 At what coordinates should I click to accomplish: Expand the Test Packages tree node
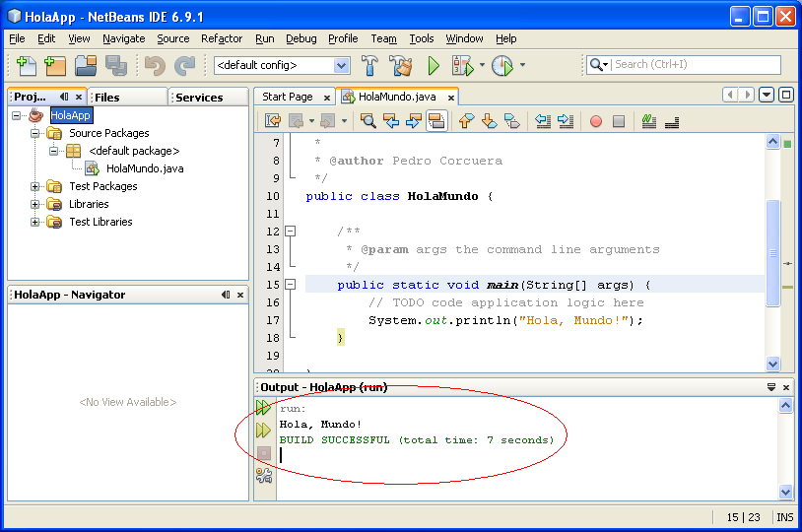coord(35,186)
